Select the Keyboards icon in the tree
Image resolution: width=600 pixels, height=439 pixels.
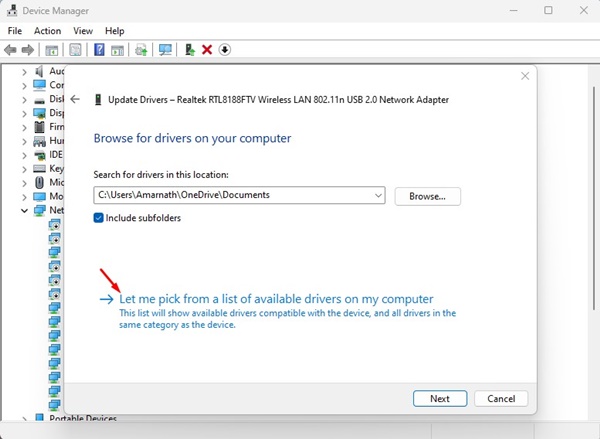pos(39,169)
